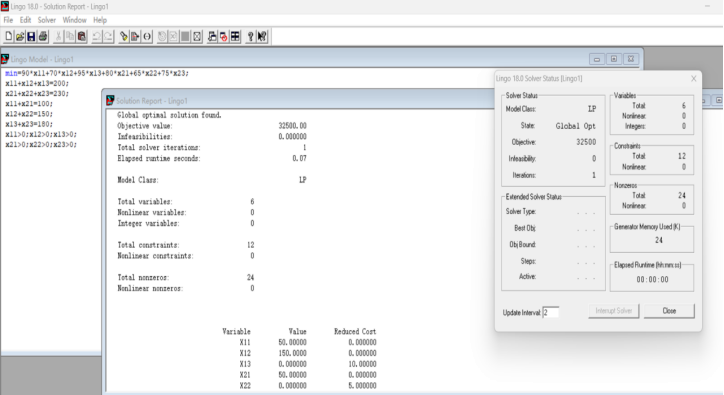The image size is (724, 395).
Task: Click the constraint line x12+x22=150
Action: pos(29,114)
